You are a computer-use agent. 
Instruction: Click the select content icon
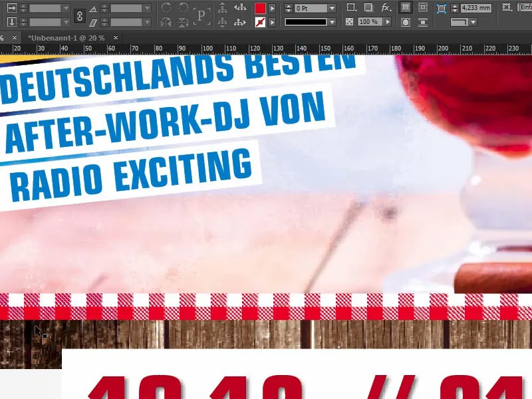pyautogui.click(x=223, y=23)
